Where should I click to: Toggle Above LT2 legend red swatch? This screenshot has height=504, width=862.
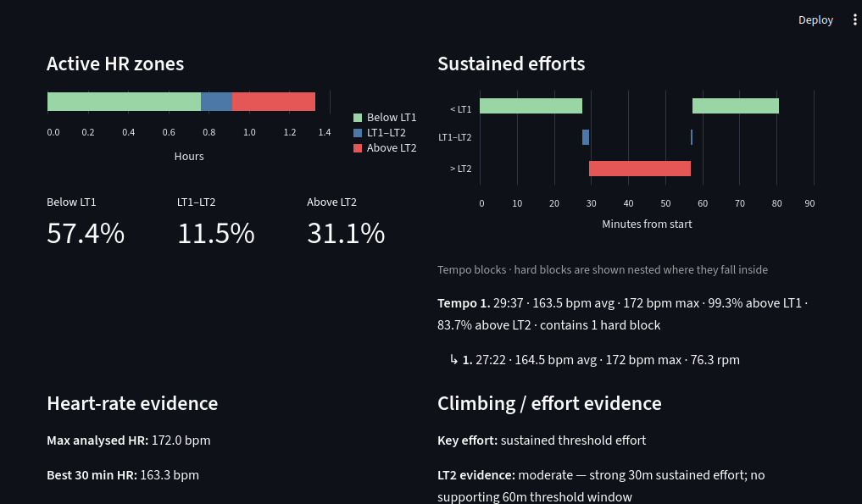pyautogui.click(x=358, y=148)
